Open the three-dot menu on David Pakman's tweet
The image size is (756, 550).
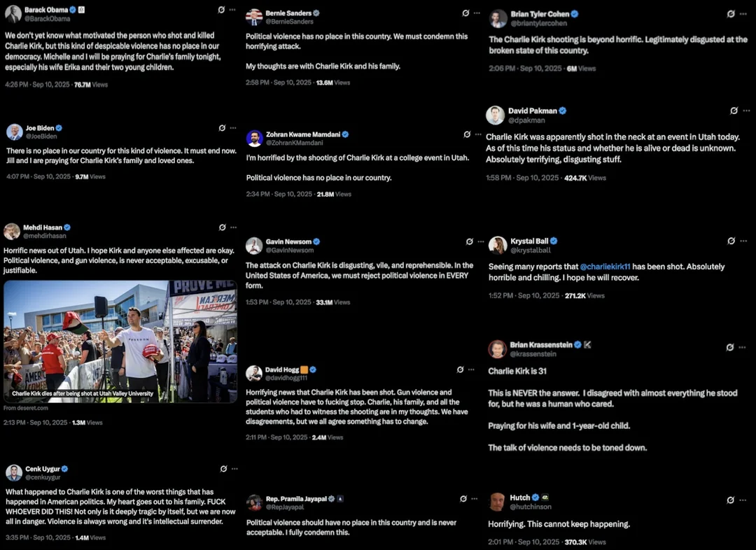[746, 111]
